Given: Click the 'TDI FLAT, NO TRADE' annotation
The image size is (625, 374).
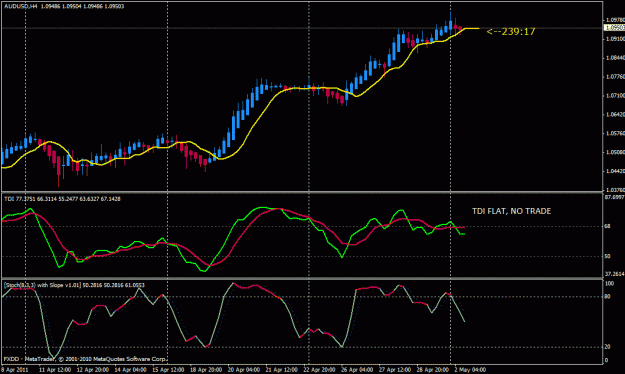Looking at the screenshot, I should pos(511,211).
